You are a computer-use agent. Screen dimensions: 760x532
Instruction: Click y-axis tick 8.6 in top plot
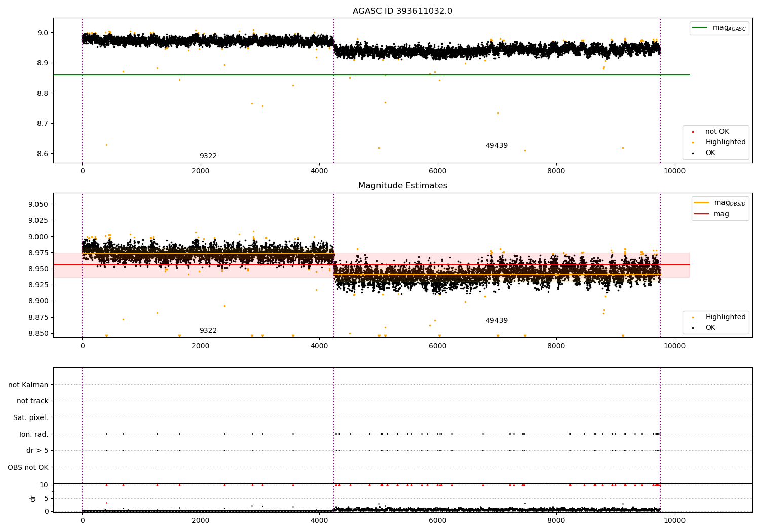42,154
